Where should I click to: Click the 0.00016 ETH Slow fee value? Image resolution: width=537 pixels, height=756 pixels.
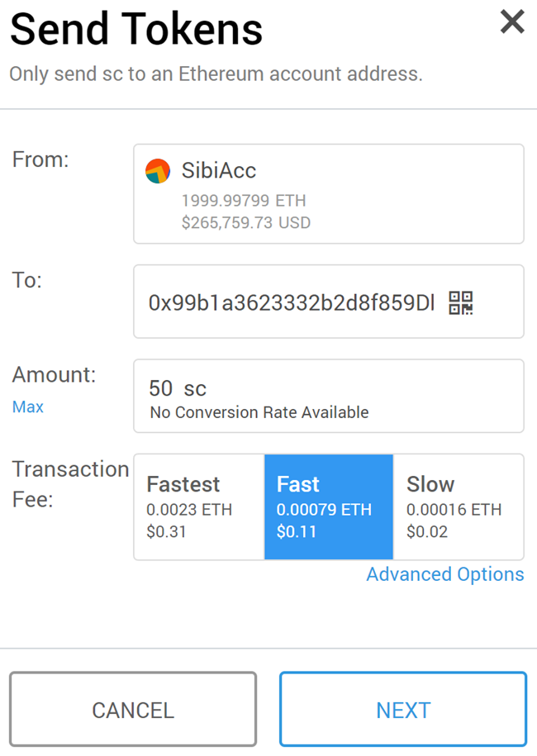click(x=454, y=510)
